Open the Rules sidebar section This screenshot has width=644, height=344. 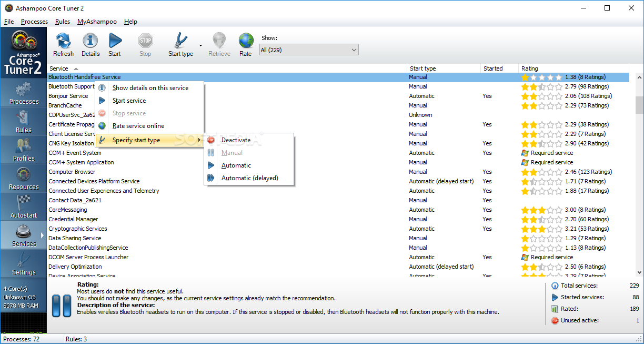pos(24,122)
